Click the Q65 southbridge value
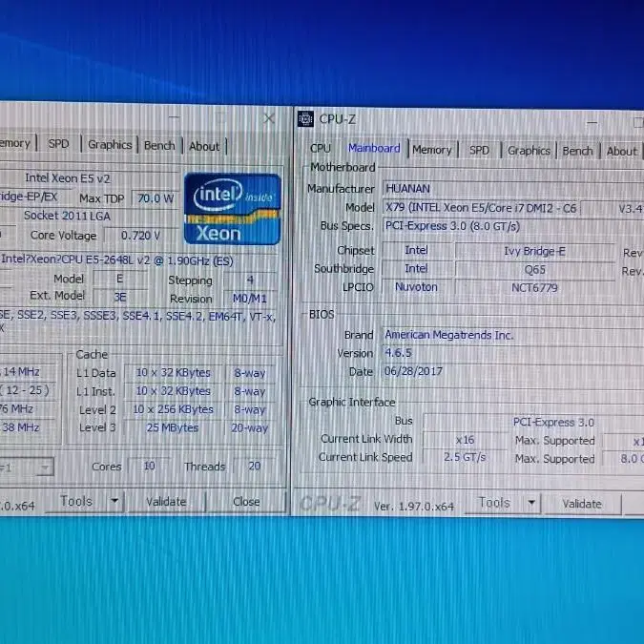644x644 pixels. tap(534, 269)
